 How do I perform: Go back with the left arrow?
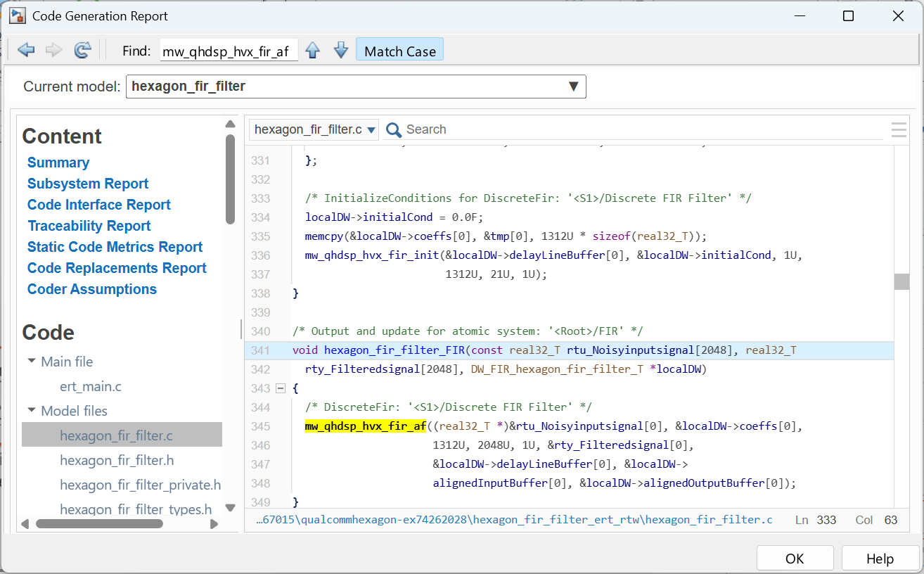click(26, 51)
